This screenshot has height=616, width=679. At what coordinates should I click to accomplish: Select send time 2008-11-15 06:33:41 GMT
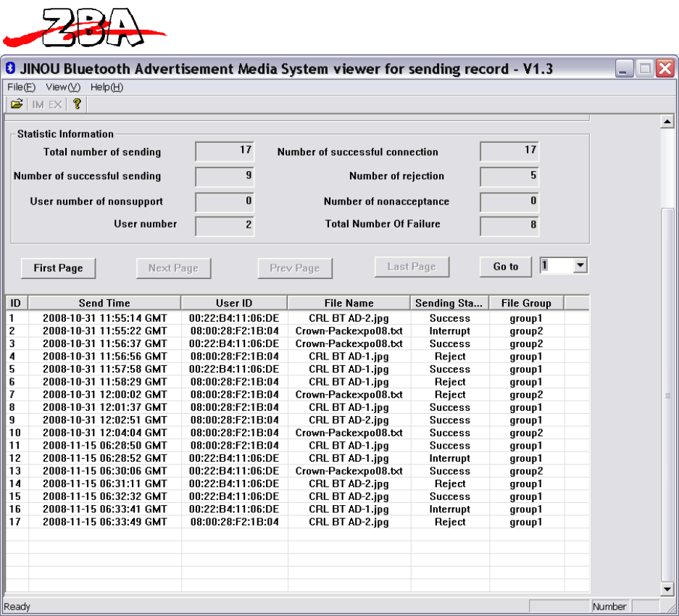pyautogui.click(x=105, y=509)
